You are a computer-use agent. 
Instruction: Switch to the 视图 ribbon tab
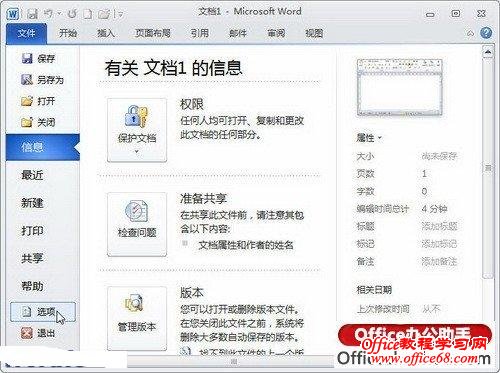[x=314, y=33]
